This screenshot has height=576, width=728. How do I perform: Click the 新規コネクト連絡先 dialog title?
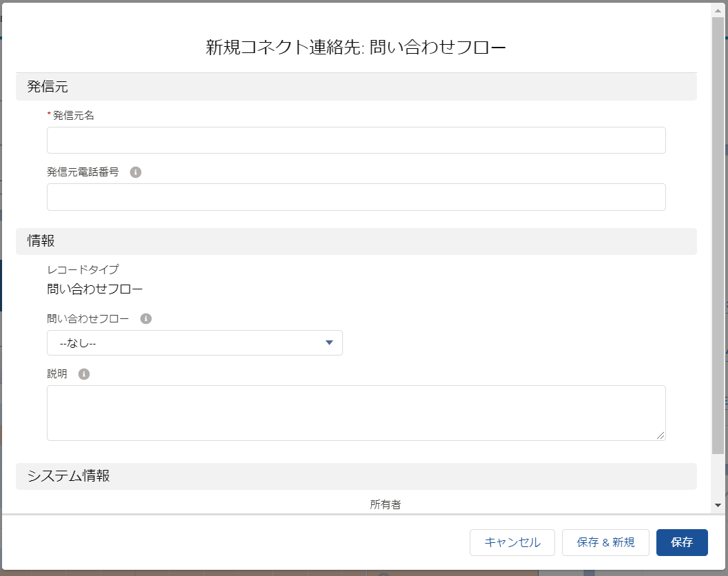[356, 48]
